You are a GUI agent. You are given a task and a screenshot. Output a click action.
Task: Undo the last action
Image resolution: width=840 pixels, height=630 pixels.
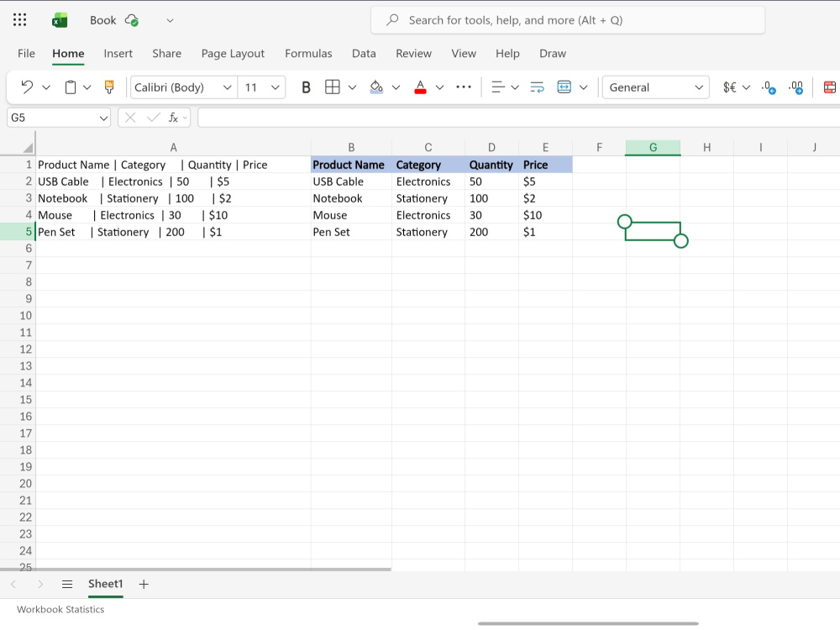point(27,87)
